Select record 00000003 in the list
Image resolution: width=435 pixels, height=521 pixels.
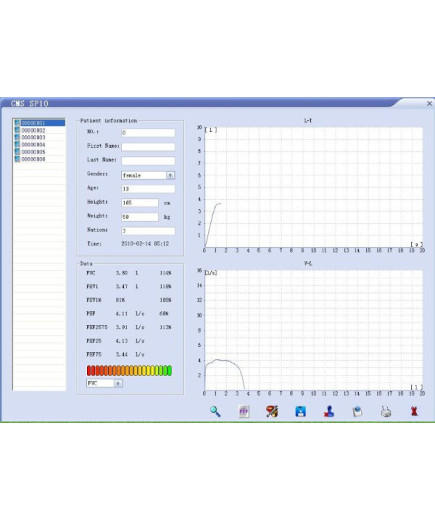[39, 137]
